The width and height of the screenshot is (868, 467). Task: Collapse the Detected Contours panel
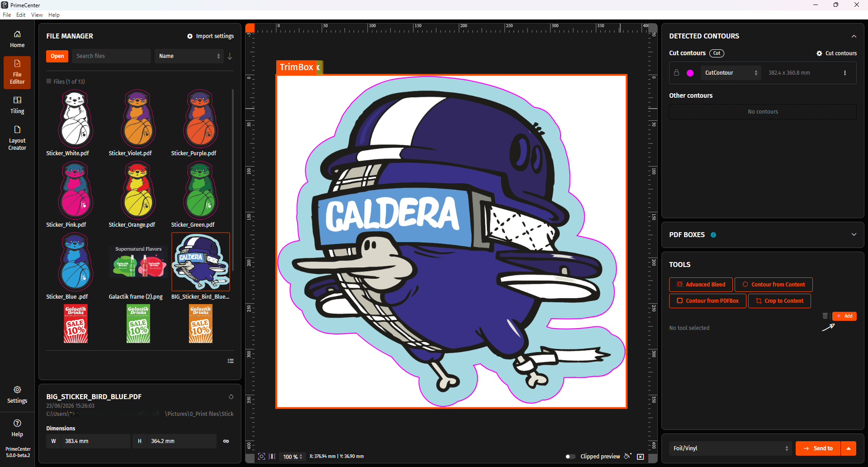point(854,36)
